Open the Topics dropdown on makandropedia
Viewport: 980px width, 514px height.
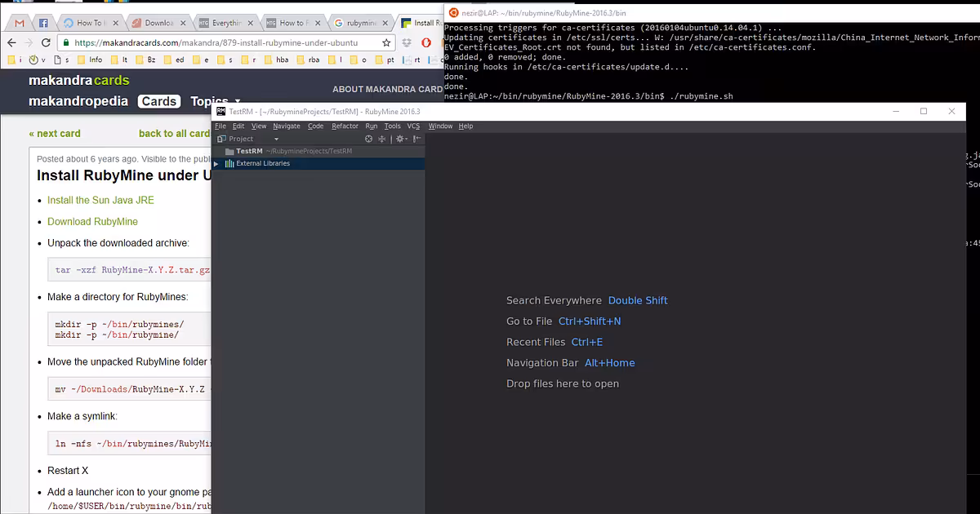pos(216,101)
